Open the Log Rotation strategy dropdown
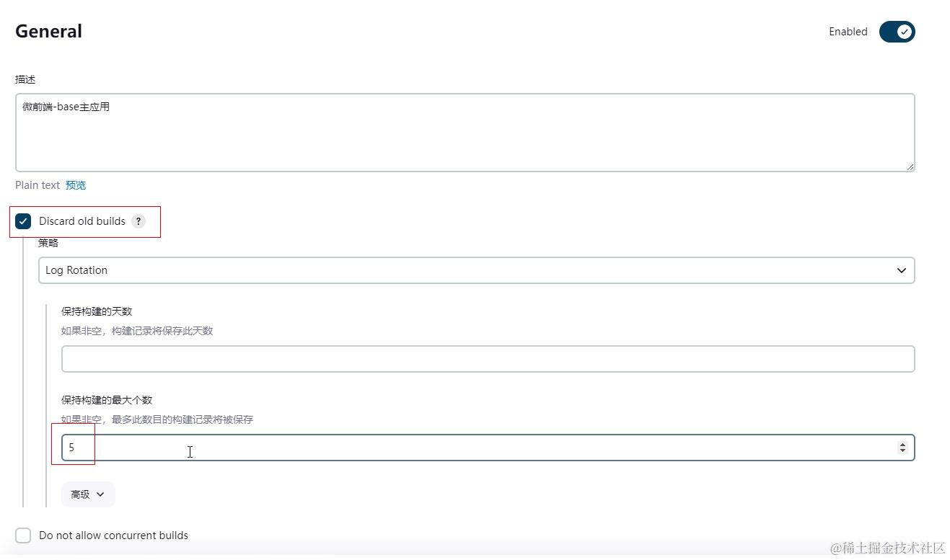The image size is (950, 560). pos(476,270)
